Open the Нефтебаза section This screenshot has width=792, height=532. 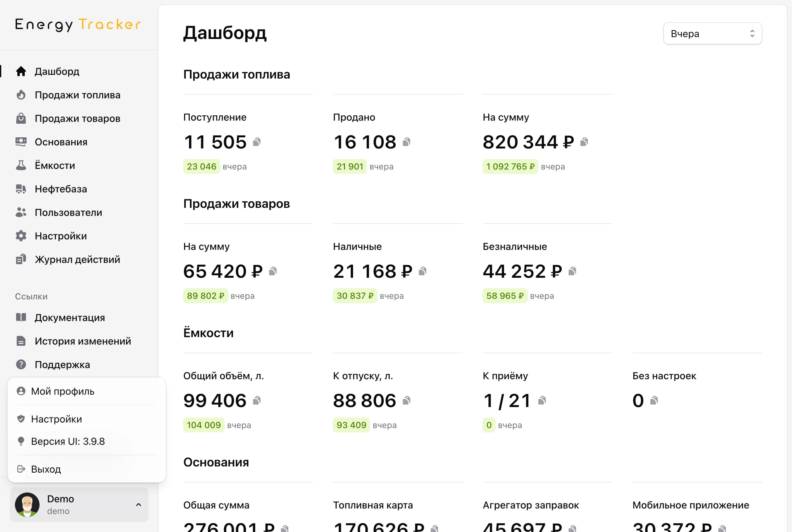(61, 189)
